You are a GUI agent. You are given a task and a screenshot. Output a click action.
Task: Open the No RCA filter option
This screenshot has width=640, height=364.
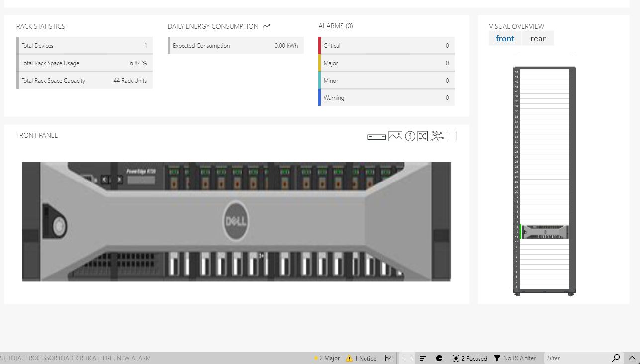click(x=515, y=358)
